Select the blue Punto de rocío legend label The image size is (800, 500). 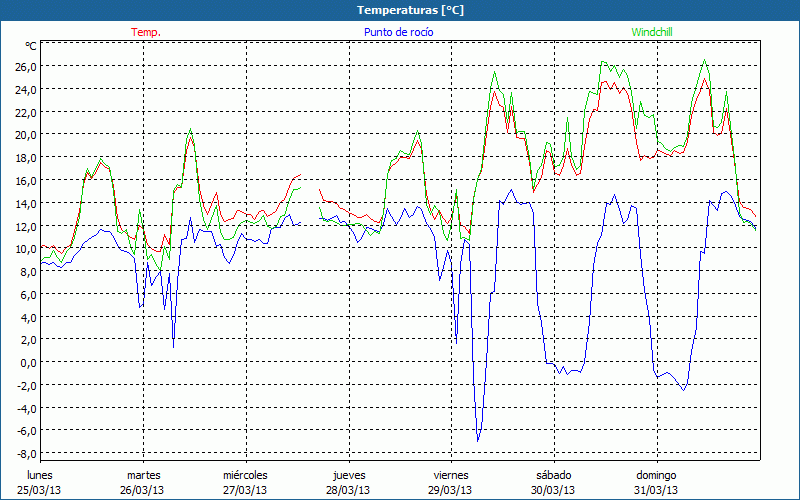pyautogui.click(x=398, y=32)
